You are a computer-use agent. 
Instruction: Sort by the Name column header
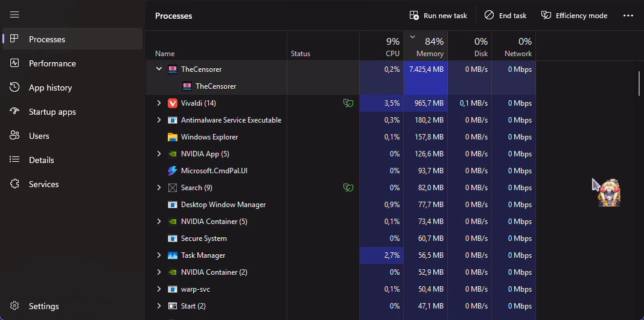pyautogui.click(x=217, y=46)
